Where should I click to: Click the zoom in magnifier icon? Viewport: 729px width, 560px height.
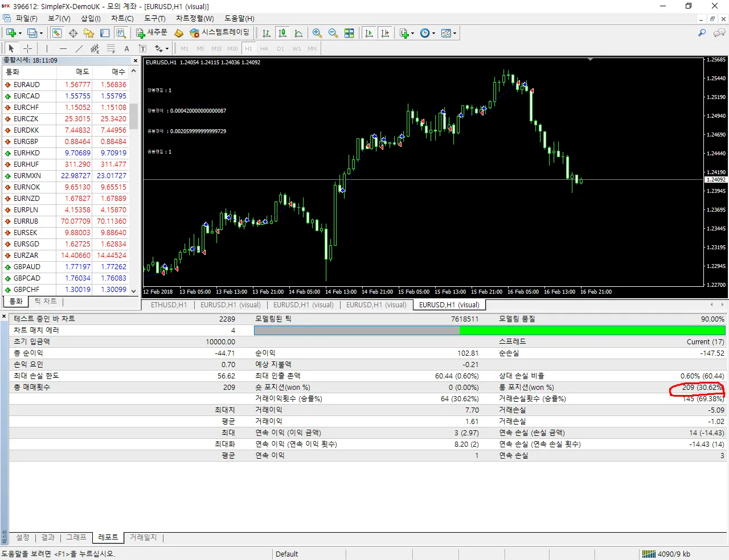pos(317,33)
